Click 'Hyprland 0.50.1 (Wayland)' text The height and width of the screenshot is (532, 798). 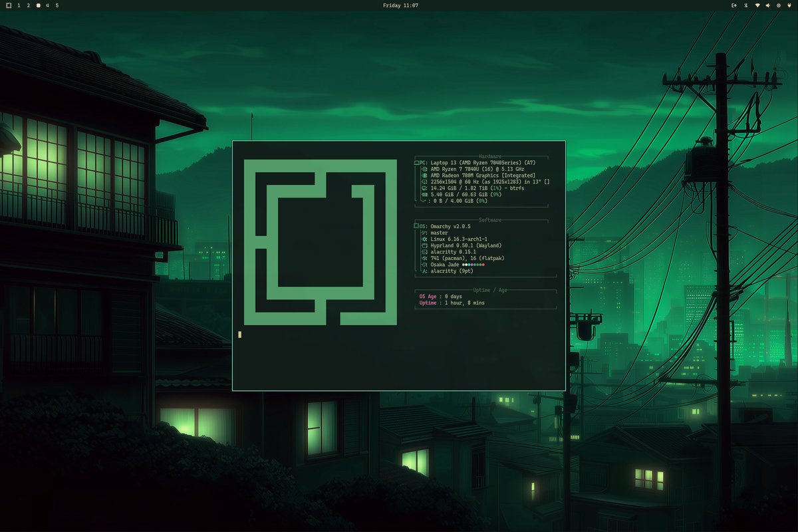(x=466, y=245)
